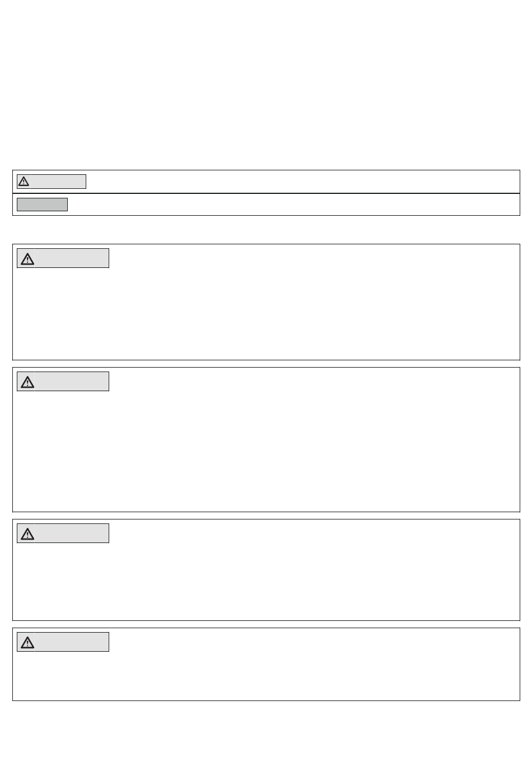Click empty area of the second legend row
The width and height of the screenshot is (532, 775).
294,205
